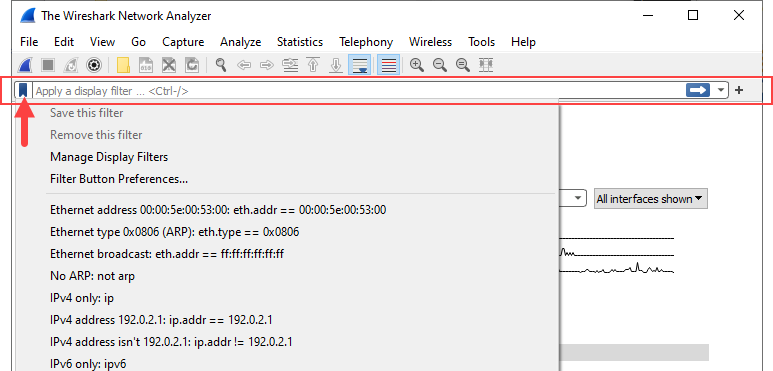The image size is (773, 371).
Task: Open recent display filter dropdown arrow
Action: tap(721, 91)
